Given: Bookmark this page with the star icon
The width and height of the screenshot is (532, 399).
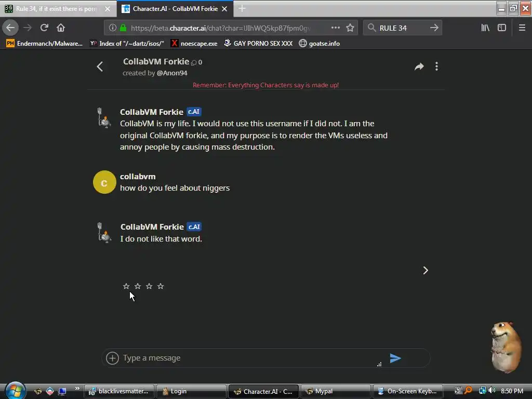Looking at the screenshot, I should [x=350, y=28].
